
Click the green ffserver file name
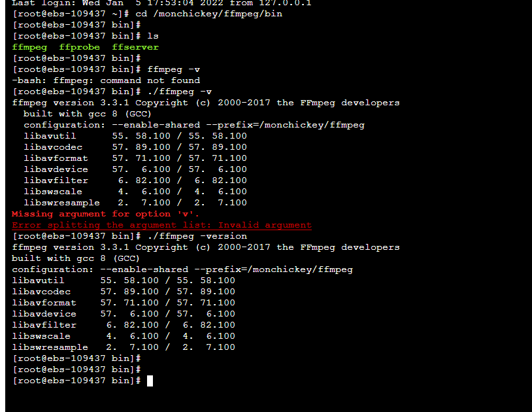click(135, 47)
